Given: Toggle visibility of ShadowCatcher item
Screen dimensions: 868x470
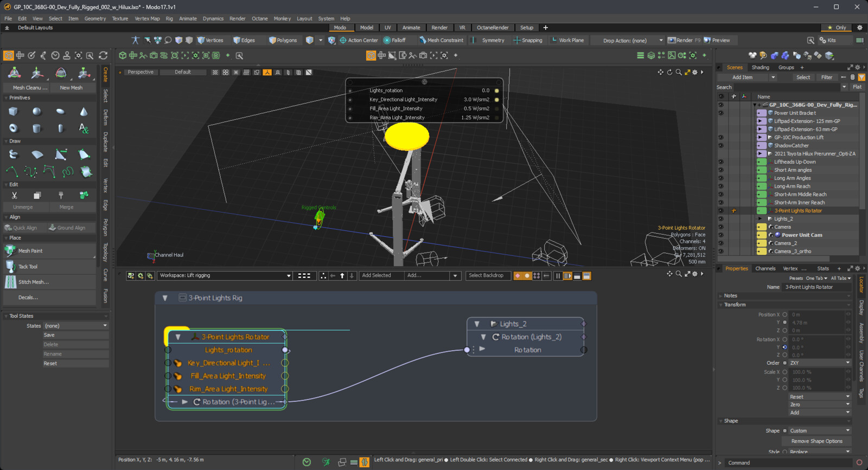Looking at the screenshot, I should click(721, 146).
